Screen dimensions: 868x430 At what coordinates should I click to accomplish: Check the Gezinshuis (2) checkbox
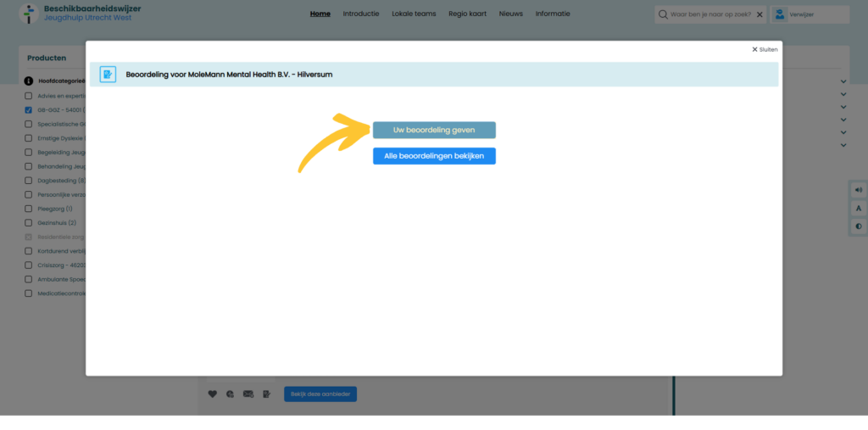[x=28, y=223]
